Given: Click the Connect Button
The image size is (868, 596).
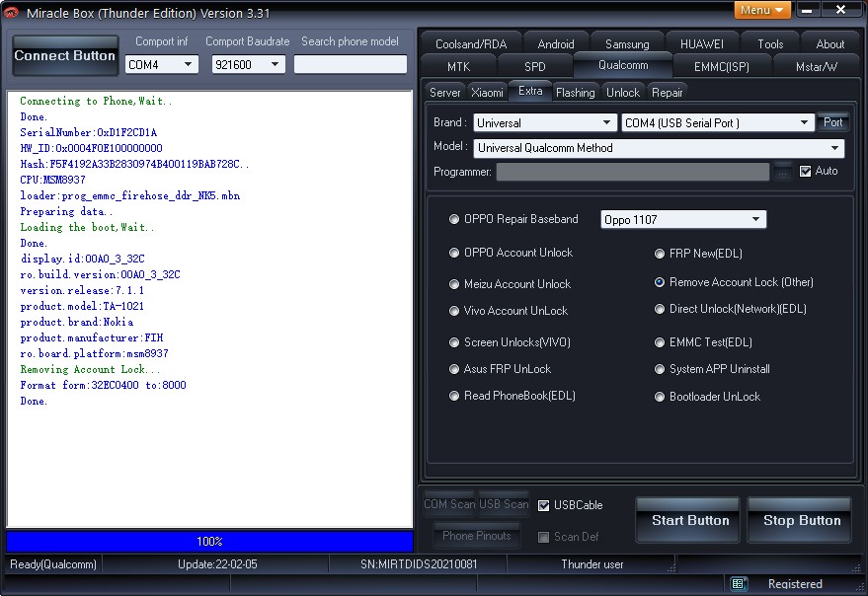Looking at the screenshot, I should point(65,56).
